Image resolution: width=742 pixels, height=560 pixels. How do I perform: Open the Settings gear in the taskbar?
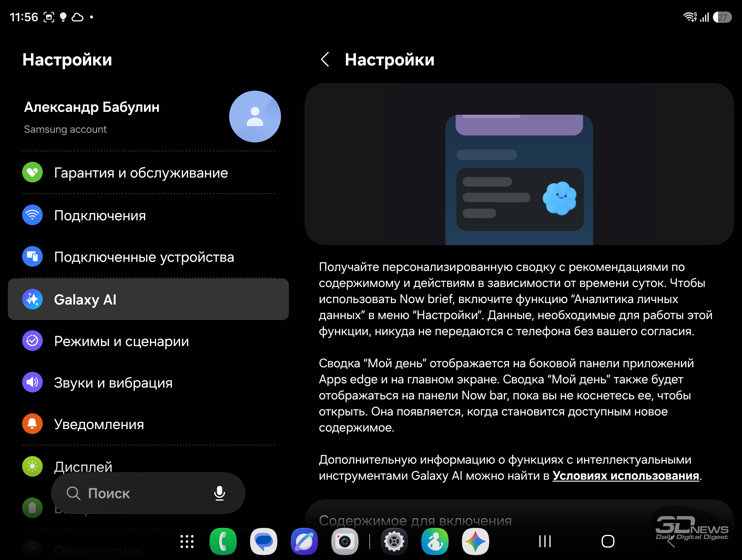[394, 541]
